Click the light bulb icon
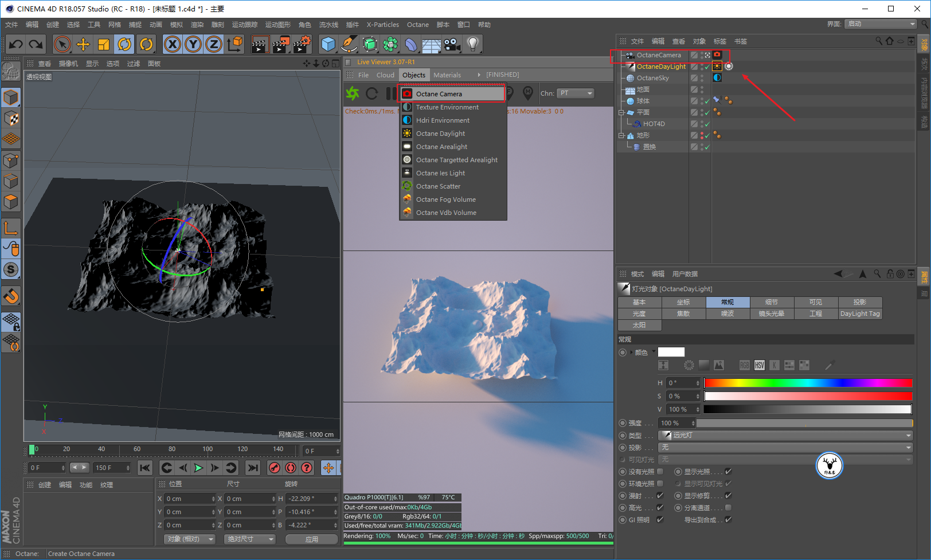 pos(472,44)
